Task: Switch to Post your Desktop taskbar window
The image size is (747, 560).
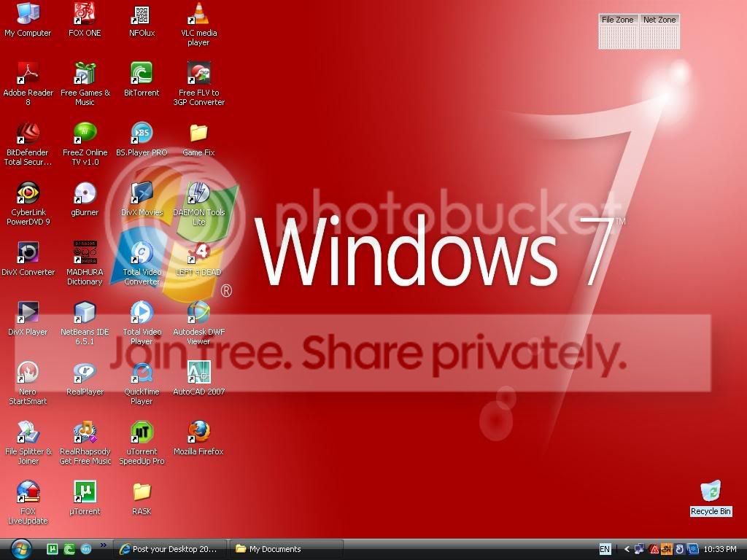Action: point(169,549)
